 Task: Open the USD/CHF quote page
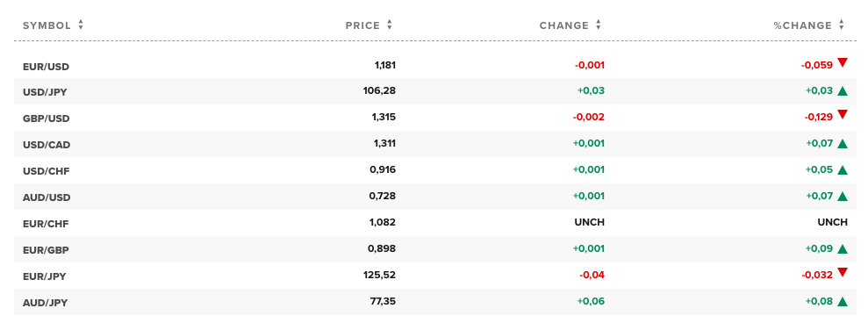pos(46,171)
